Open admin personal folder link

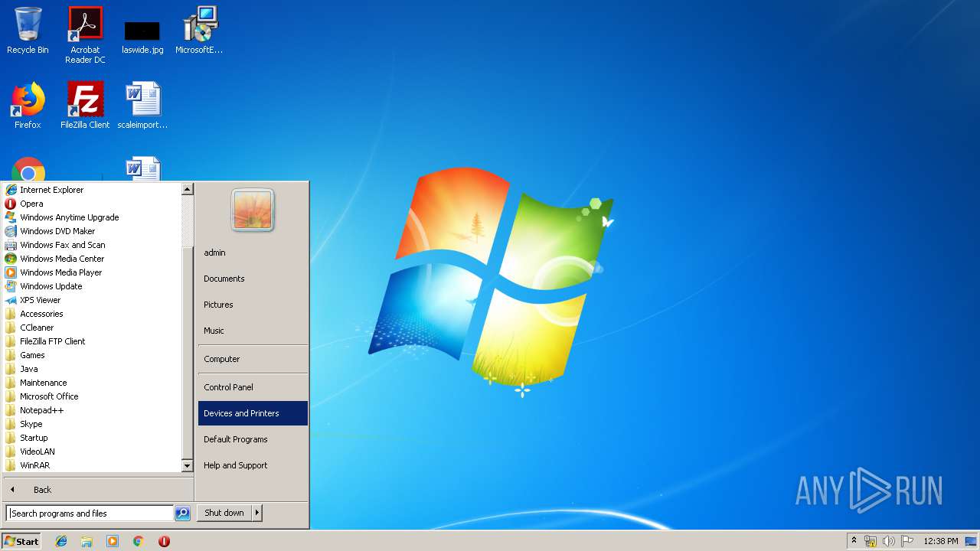253,253
